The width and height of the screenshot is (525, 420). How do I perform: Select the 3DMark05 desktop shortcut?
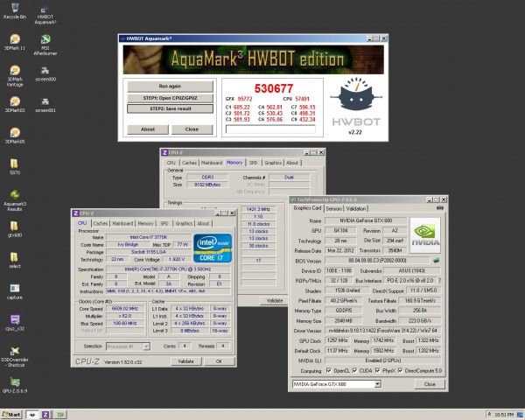pos(15,136)
